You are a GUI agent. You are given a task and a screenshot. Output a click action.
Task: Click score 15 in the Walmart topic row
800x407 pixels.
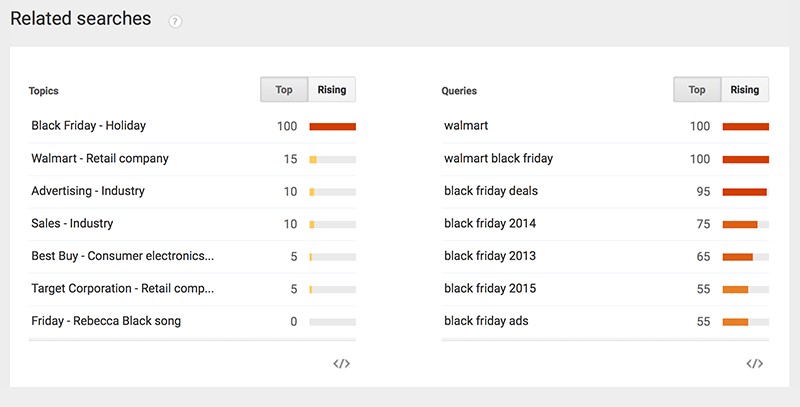(x=290, y=159)
